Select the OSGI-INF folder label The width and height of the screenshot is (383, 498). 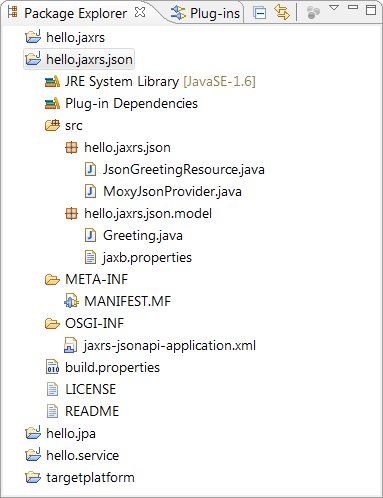point(94,323)
